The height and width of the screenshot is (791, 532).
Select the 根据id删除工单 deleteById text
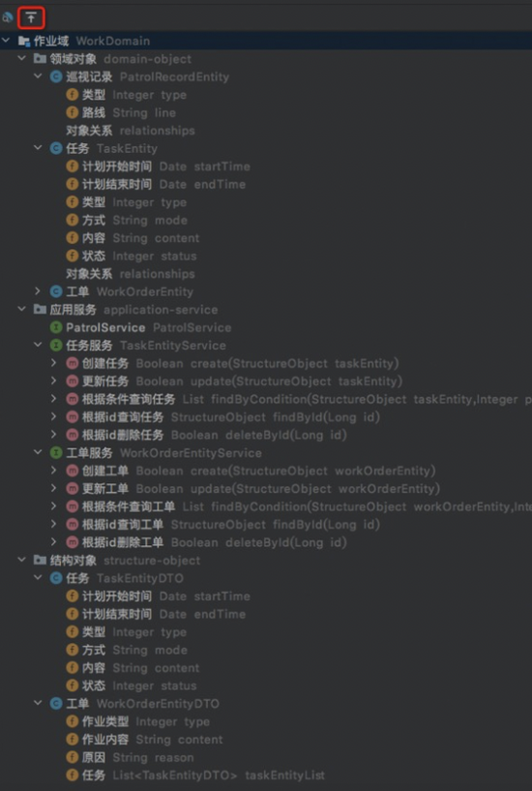(x=215, y=542)
